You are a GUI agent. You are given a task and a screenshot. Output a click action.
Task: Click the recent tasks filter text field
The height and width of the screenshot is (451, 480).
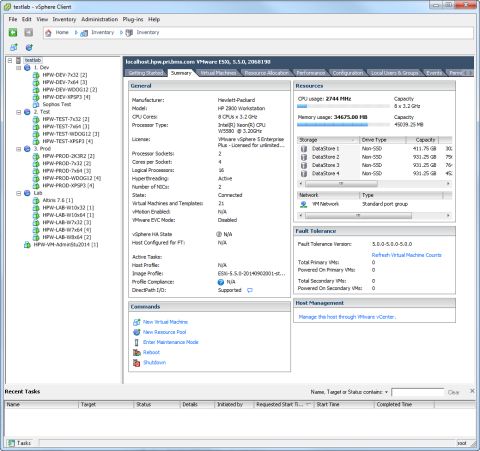pos(418,392)
